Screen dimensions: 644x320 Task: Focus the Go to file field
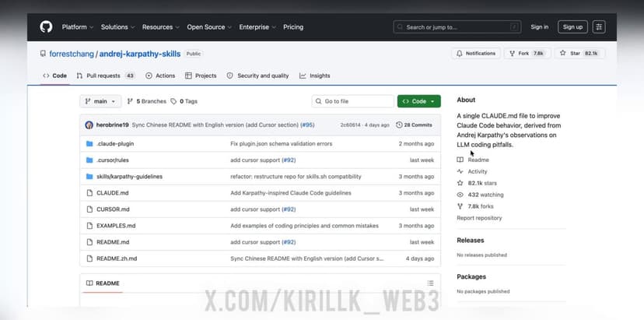pyautogui.click(x=353, y=101)
